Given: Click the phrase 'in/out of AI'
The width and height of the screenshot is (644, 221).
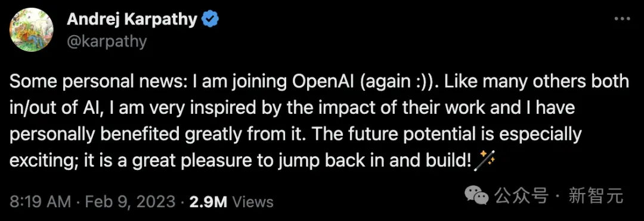Looking at the screenshot, I should (52, 108).
